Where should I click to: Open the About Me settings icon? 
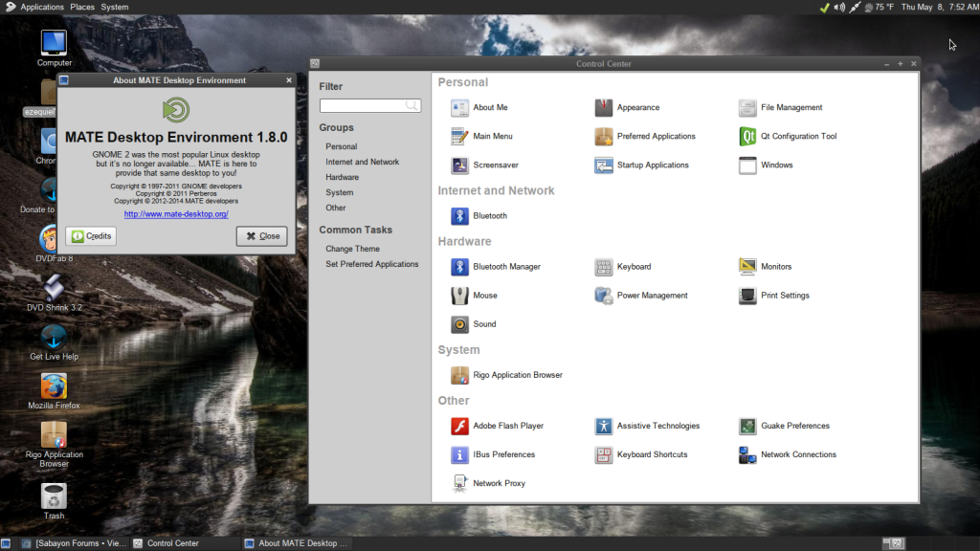click(459, 107)
